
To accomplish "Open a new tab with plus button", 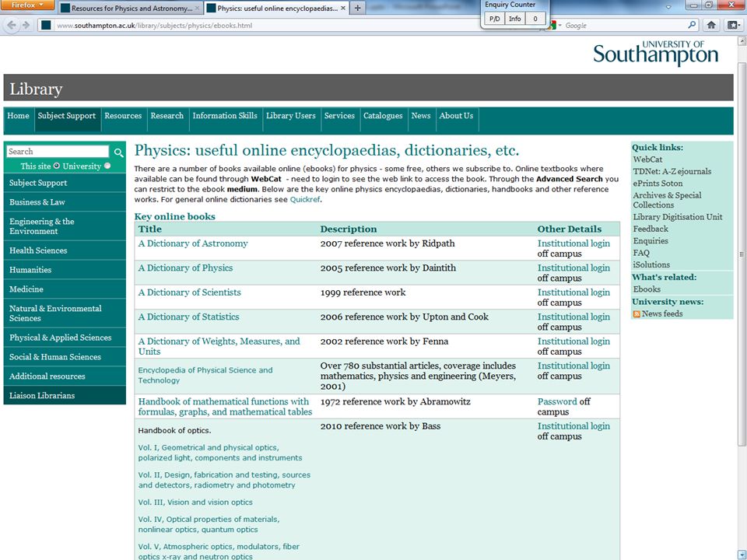I will coord(357,8).
